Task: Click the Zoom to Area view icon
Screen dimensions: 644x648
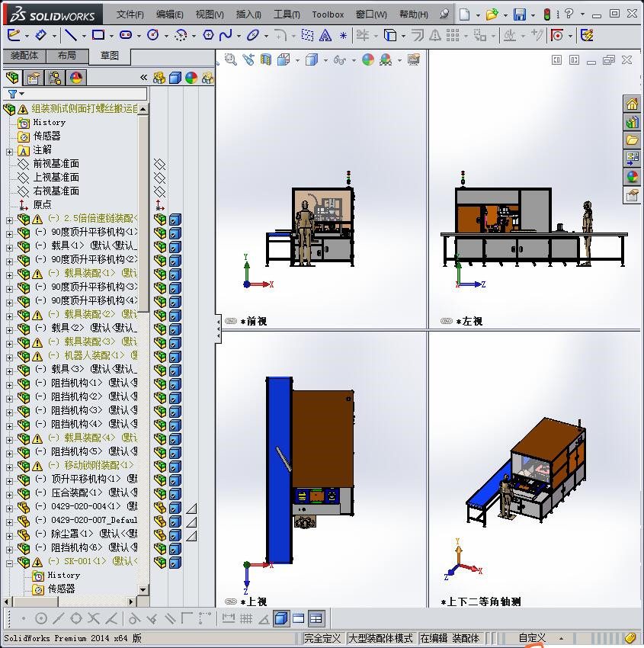Action: coord(230,60)
